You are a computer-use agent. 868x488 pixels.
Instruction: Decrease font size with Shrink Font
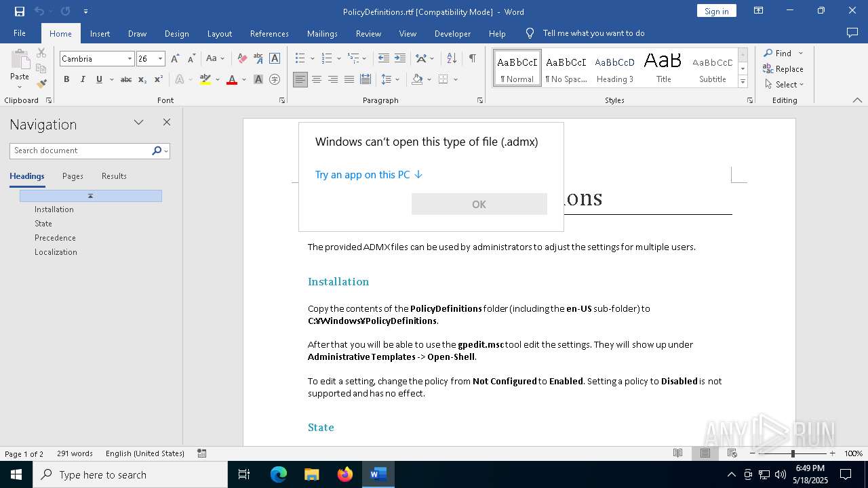point(191,59)
